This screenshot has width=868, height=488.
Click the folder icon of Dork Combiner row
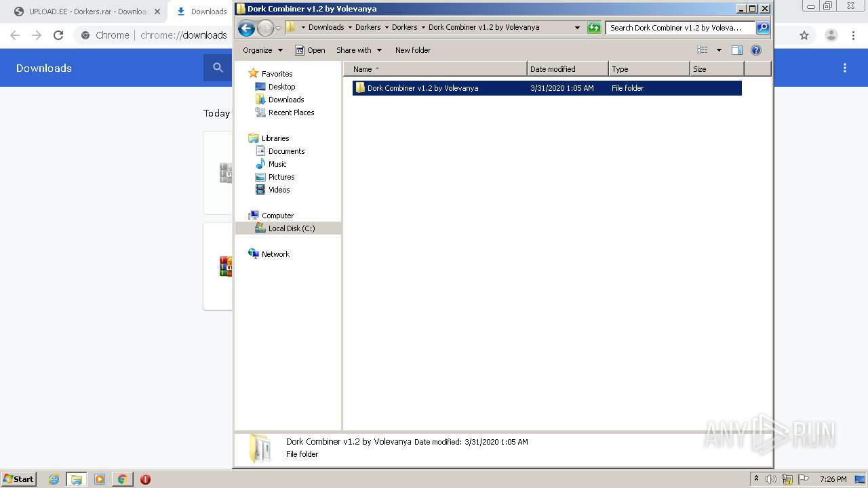pos(360,88)
